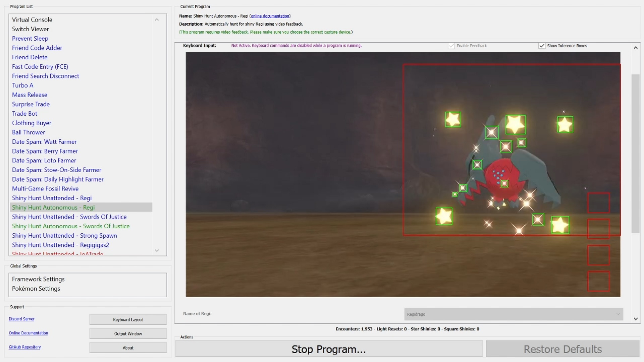
Task: Open the Discord Server link
Action: pos(21,319)
